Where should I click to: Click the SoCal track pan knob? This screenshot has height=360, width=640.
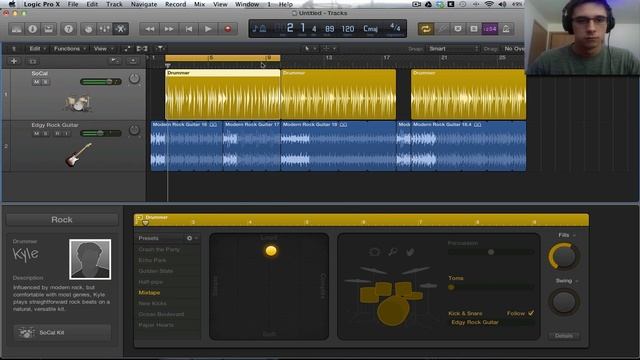(x=134, y=78)
